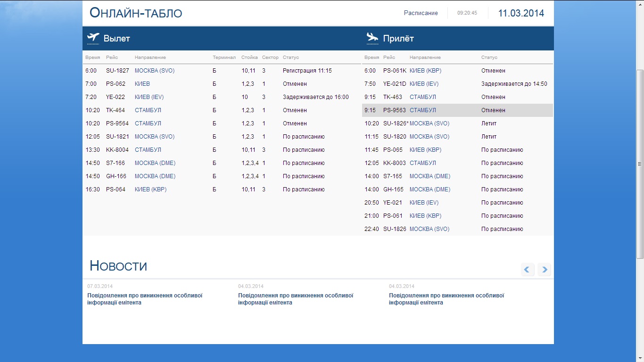Show previous news with left arrow
Viewport: 644px width, 362px height.
(x=528, y=270)
